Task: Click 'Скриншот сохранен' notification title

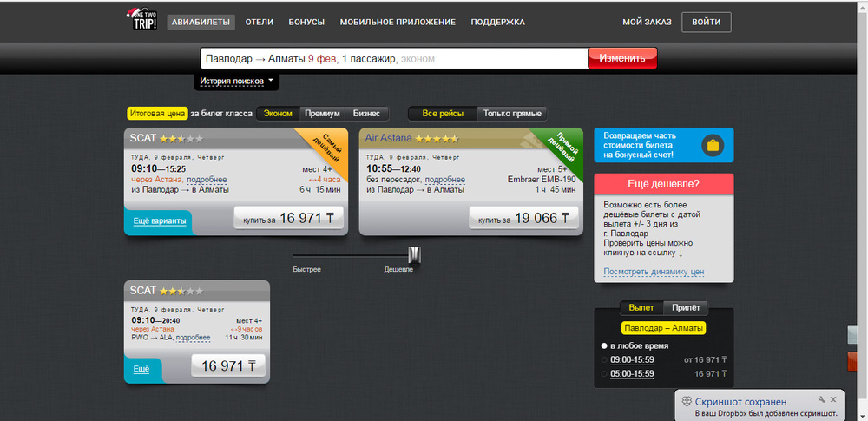Action: point(740,402)
